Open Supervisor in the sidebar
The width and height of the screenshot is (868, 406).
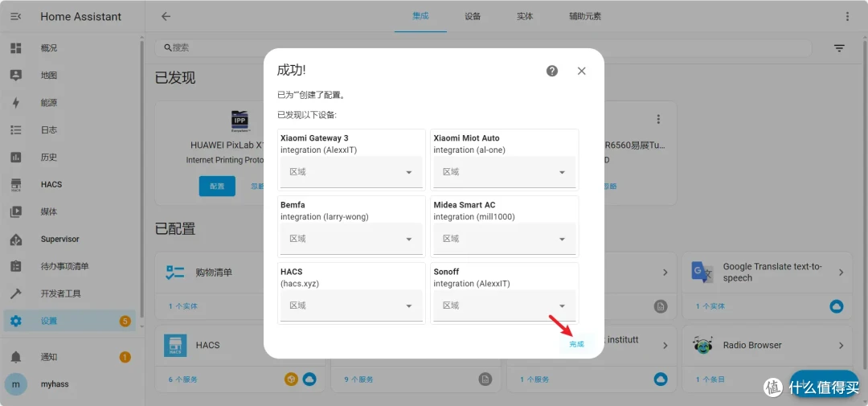pyautogui.click(x=70, y=240)
